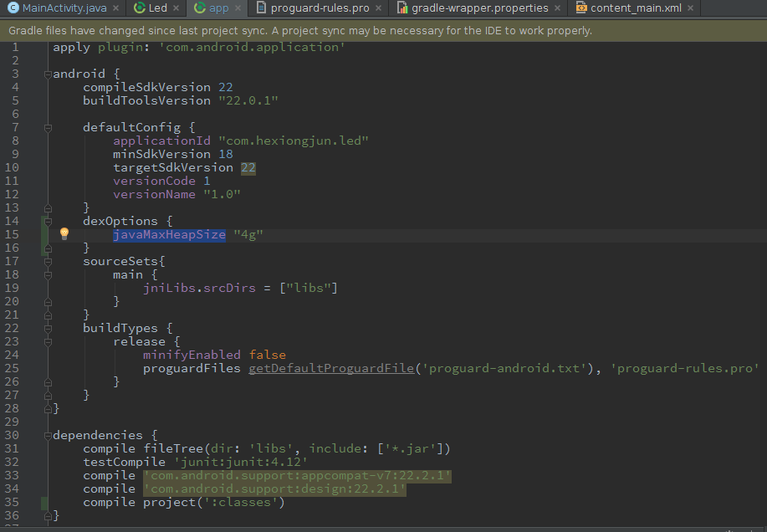Open the proguard-rules.pro tab
This screenshot has height=532, width=767.
(x=319, y=8)
